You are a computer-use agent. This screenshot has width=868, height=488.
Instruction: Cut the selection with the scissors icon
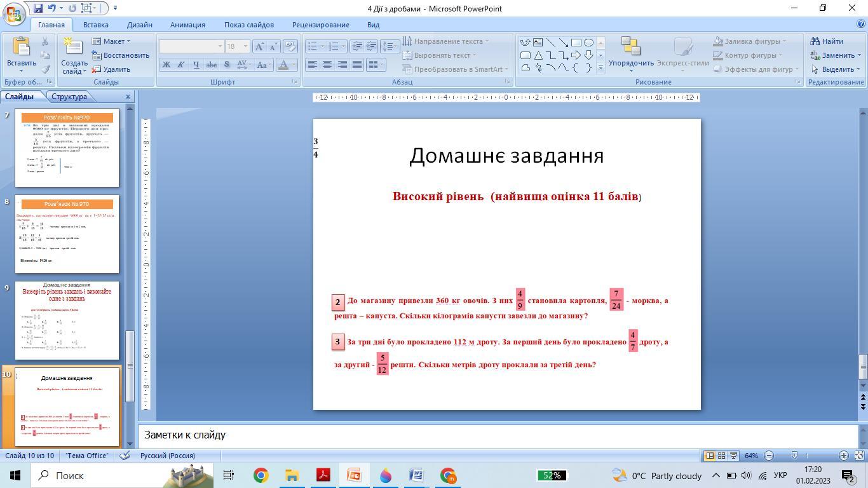point(45,41)
